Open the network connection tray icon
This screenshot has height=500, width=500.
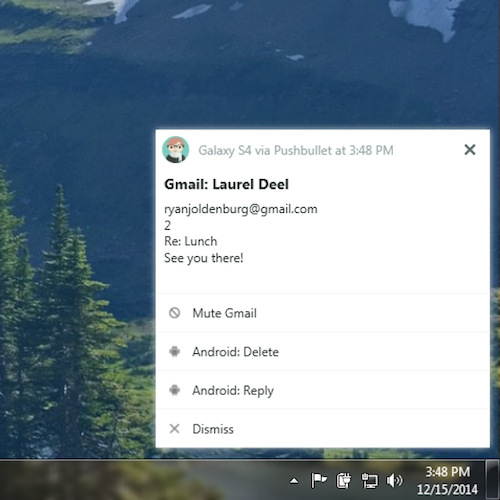(x=369, y=481)
